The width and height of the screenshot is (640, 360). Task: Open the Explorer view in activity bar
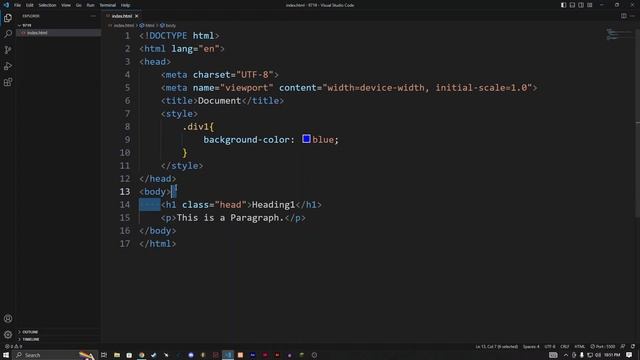pyautogui.click(x=8, y=18)
